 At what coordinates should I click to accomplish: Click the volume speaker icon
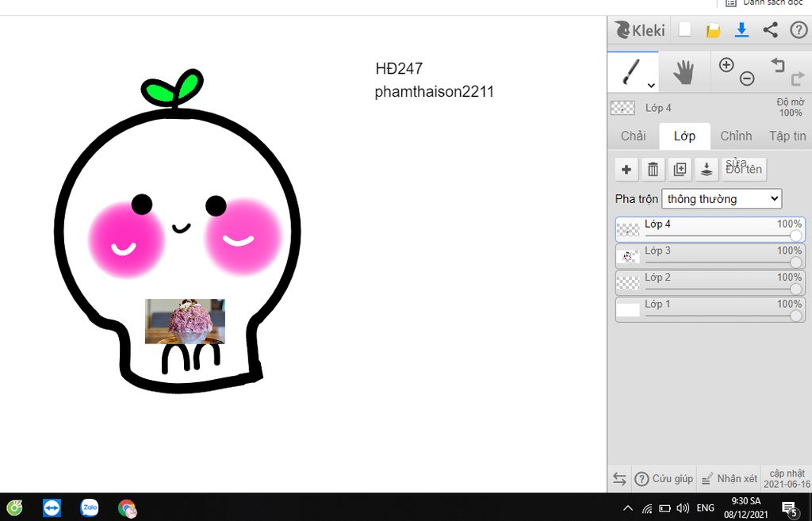point(683,508)
